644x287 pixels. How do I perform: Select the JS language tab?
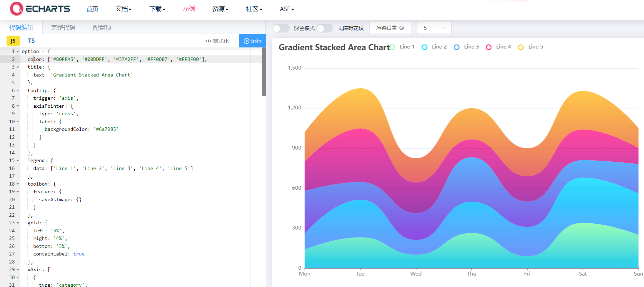[13, 41]
